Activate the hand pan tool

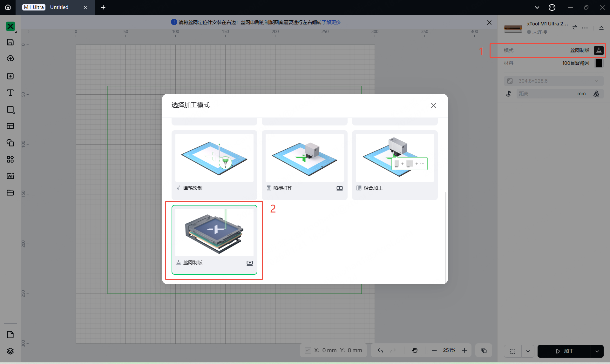point(415,350)
